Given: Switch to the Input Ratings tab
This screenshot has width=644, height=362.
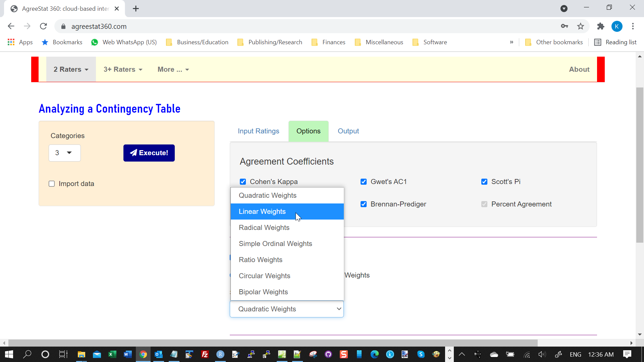Looking at the screenshot, I should [258, 131].
